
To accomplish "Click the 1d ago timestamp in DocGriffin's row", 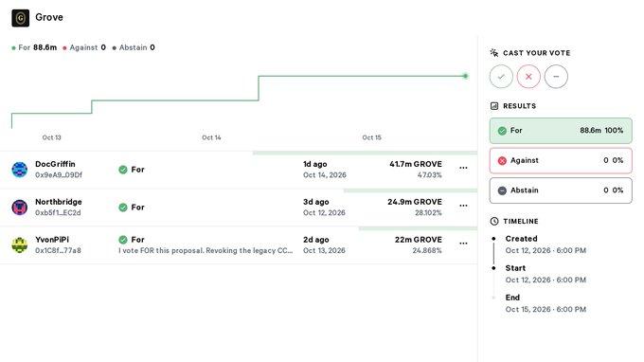I will 315,164.
